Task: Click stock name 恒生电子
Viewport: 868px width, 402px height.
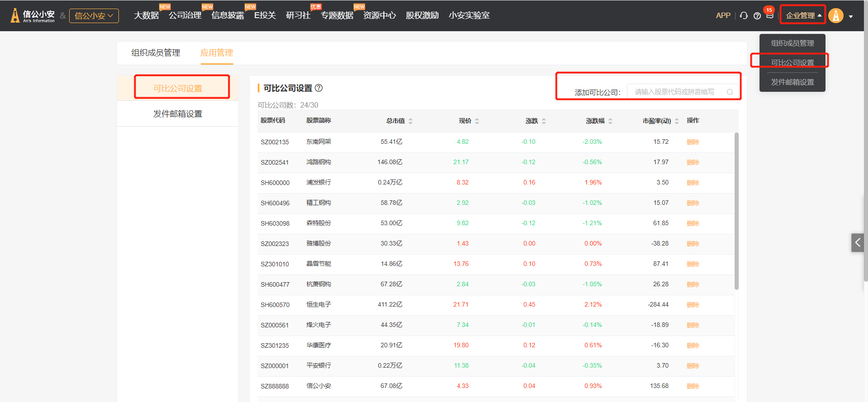Action: coord(319,305)
